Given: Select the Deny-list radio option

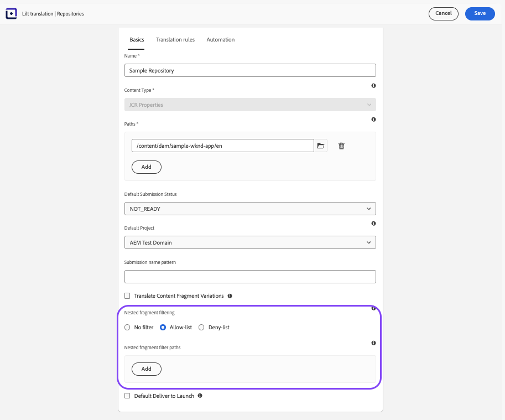Looking at the screenshot, I should tap(201, 327).
